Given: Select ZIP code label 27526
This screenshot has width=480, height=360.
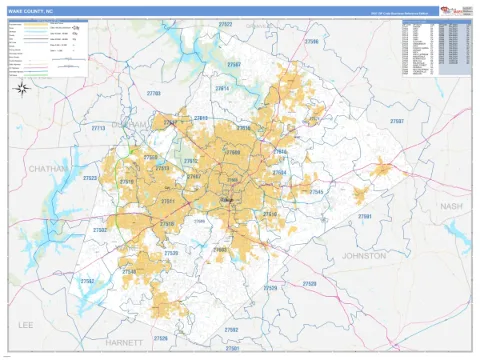Looking at the screenshot, I should coord(161,338).
